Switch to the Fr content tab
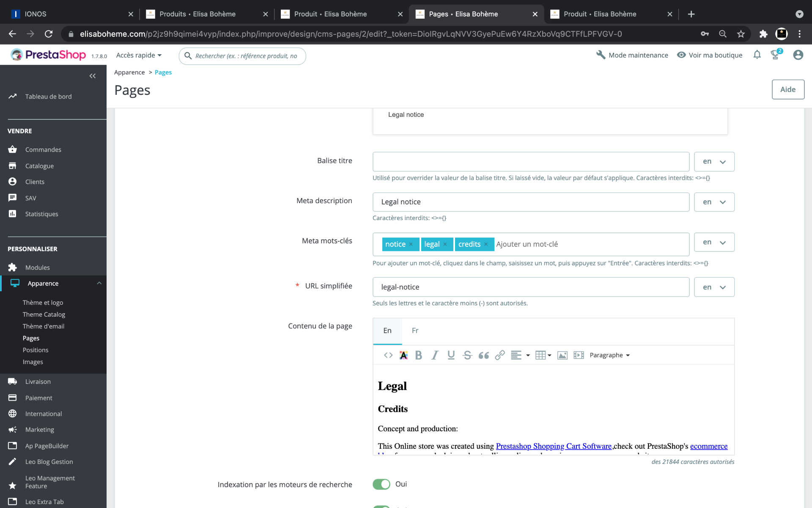812x508 pixels. coord(415,331)
